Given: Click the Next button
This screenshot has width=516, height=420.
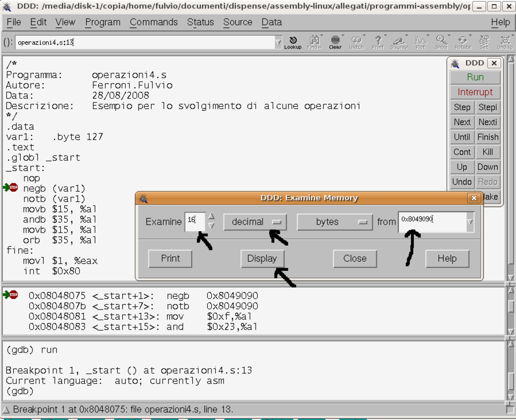Looking at the screenshot, I should pos(462,122).
